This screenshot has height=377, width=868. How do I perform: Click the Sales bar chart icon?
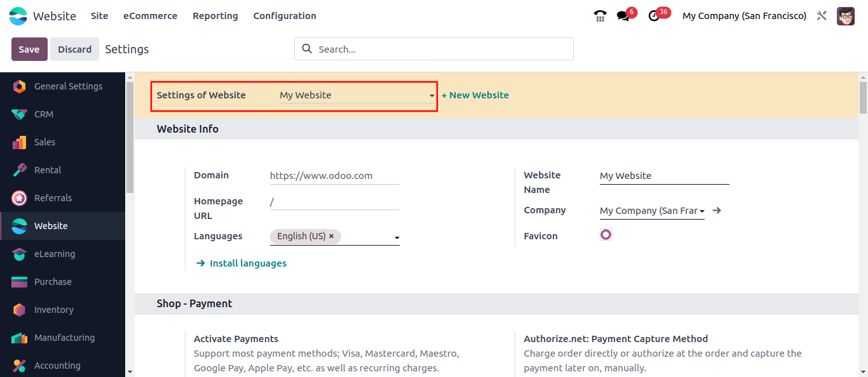(x=19, y=142)
